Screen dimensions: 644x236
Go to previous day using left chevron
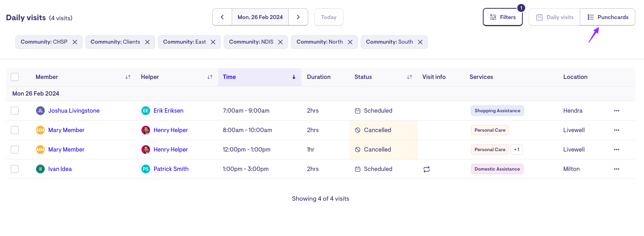tap(222, 17)
